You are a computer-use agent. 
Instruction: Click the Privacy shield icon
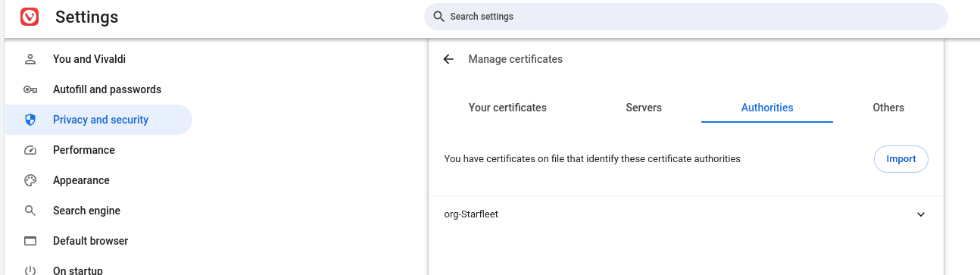point(30,120)
